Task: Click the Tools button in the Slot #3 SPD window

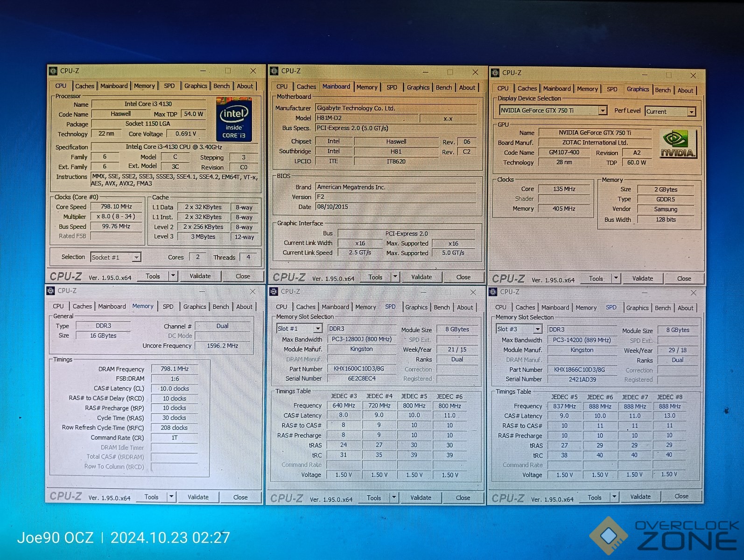Action: [x=595, y=497]
